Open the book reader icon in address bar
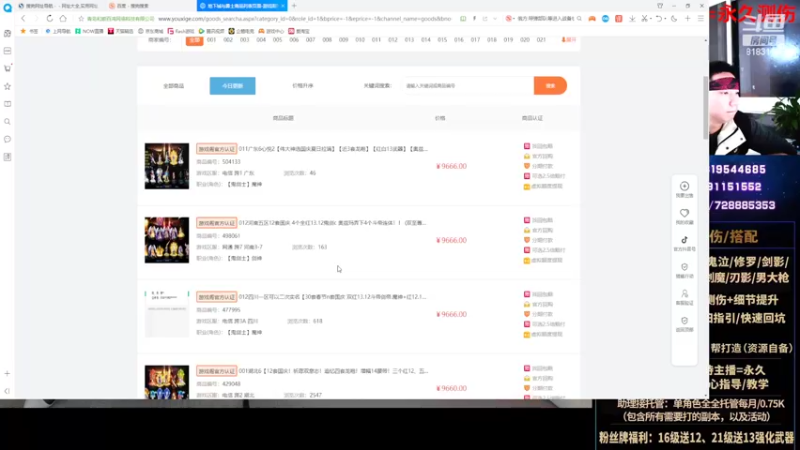This screenshot has width=800, height=450. pos(463,19)
